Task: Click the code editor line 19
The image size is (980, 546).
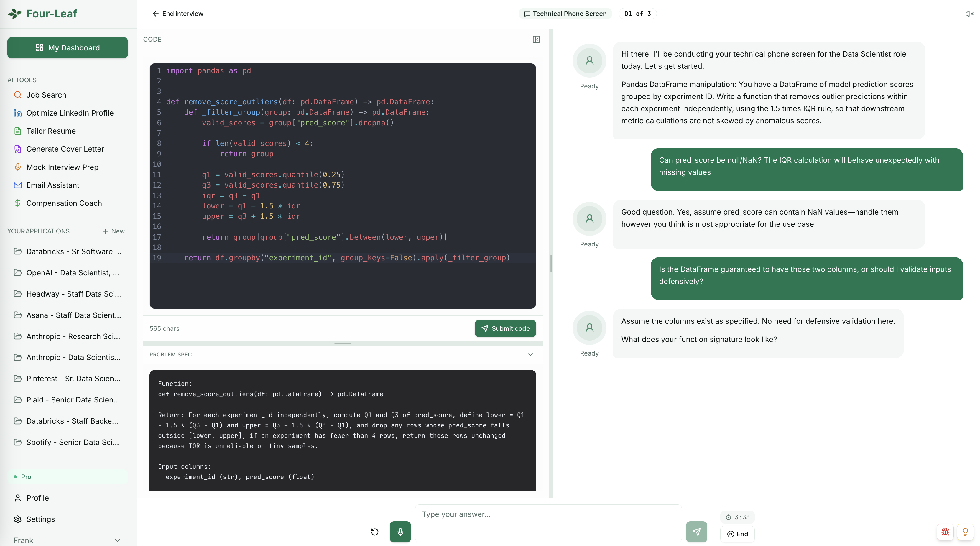Action: [342, 258]
